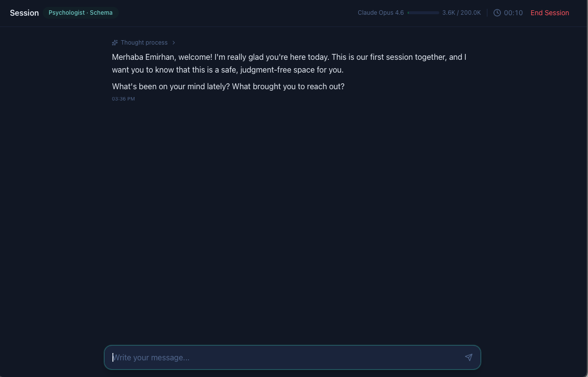588x377 pixels.
Task: Click the empty chat area below the message
Action: coord(294,221)
